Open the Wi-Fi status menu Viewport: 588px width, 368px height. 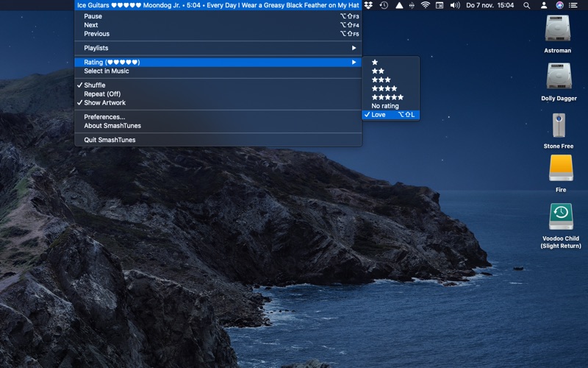click(424, 5)
